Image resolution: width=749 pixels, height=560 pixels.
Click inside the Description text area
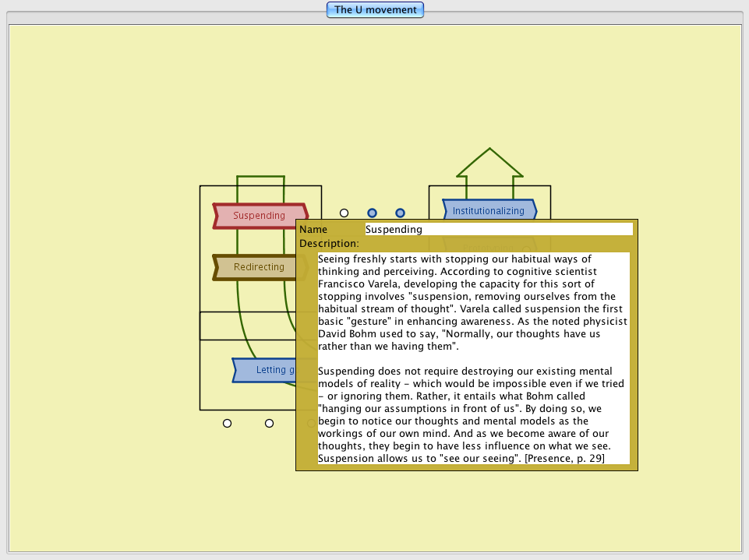472,358
